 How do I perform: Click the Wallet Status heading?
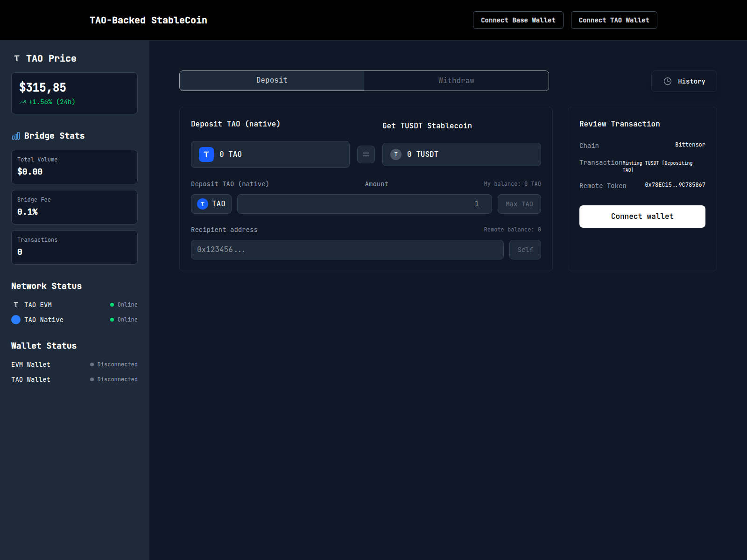click(44, 346)
